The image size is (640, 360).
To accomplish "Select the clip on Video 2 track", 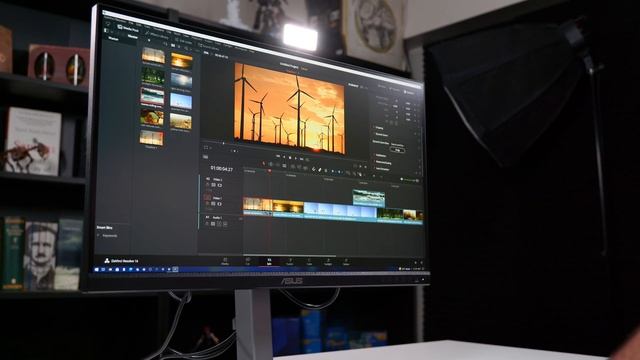I will coord(369,198).
